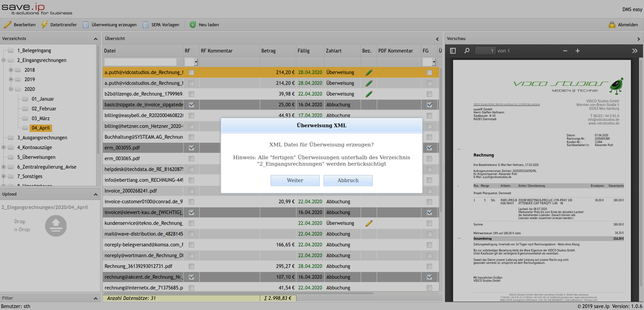The width and height of the screenshot is (644, 310).
Task: Open the RF filter dropdown
Action: [x=196, y=62]
